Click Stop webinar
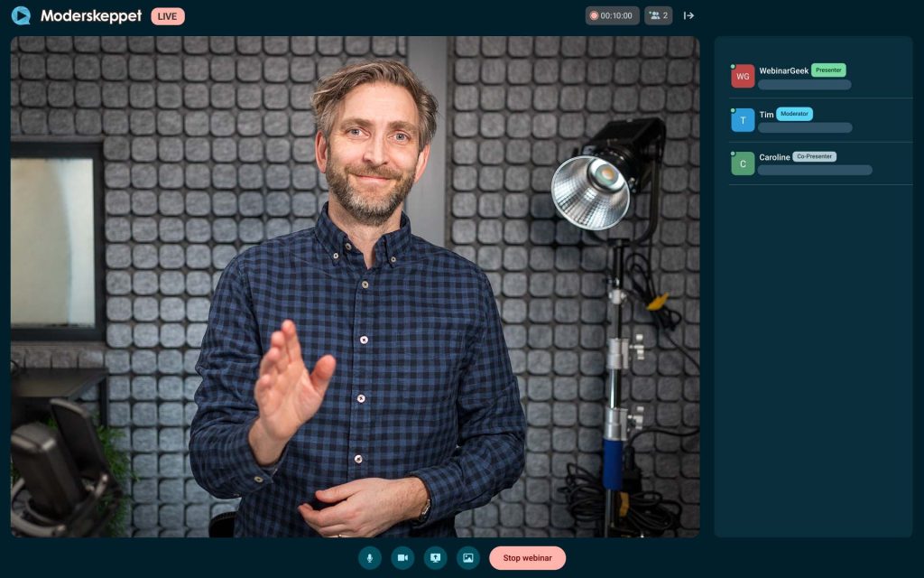Image resolution: width=924 pixels, height=578 pixels. pyautogui.click(x=527, y=558)
